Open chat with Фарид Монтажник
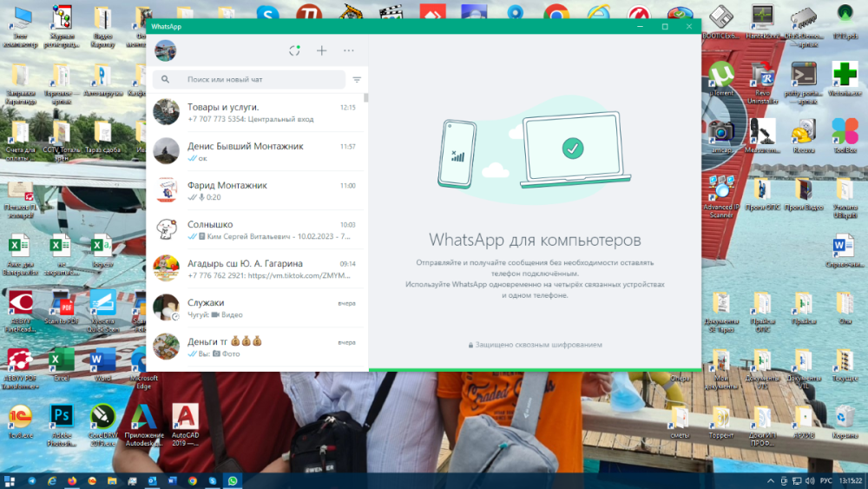 (x=256, y=190)
